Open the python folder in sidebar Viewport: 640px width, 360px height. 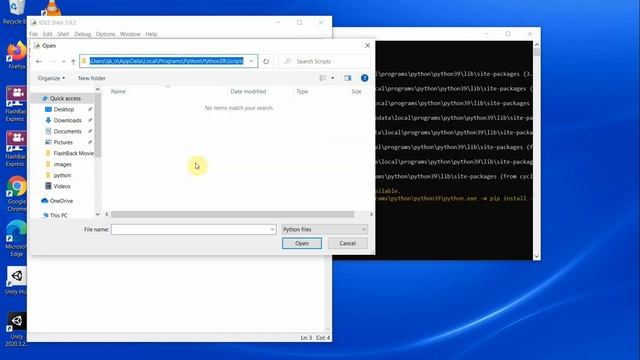pos(62,176)
